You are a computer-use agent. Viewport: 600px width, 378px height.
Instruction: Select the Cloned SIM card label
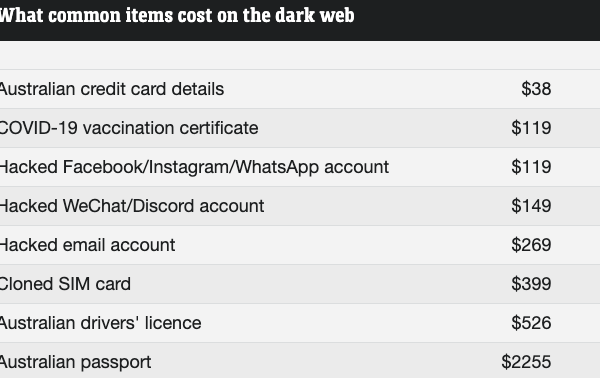pyautogui.click(x=65, y=284)
